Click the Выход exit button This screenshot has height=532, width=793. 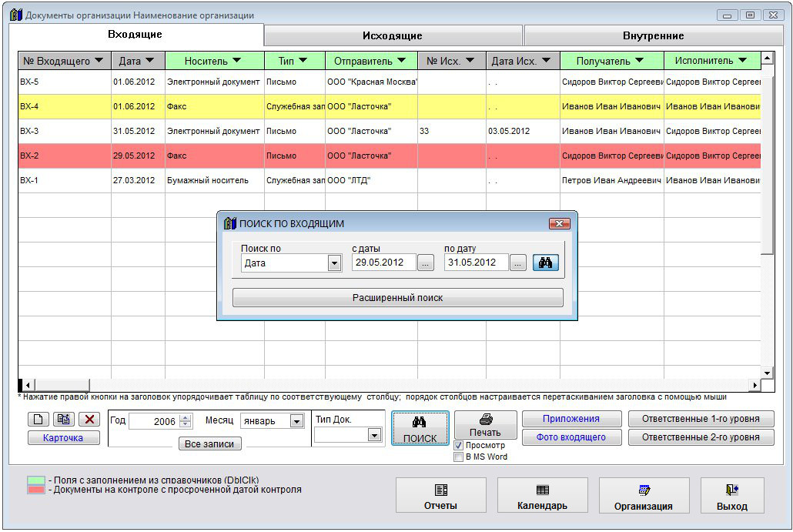tap(731, 497)
